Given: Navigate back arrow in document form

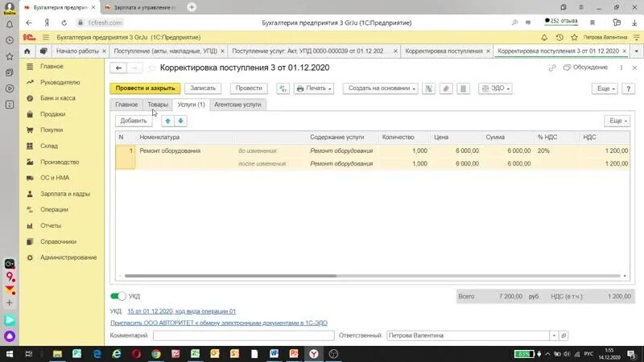Looking at the screenshot, I should click(x=118, y=68).
